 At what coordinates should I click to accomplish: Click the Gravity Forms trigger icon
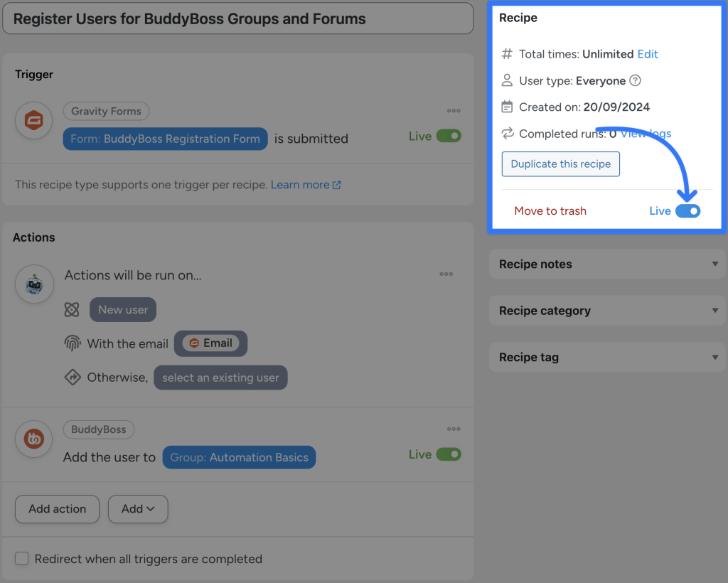coord(33,120)
